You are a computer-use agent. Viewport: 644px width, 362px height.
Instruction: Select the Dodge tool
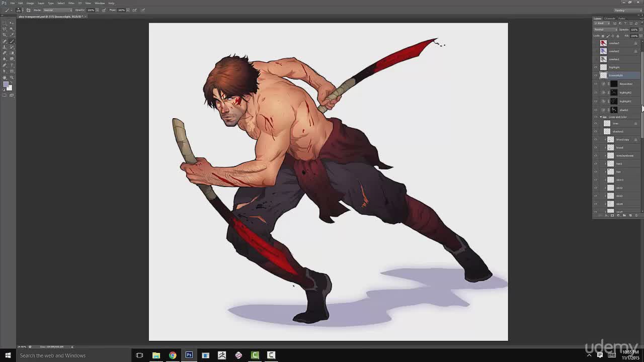click(x=12, y=59)
